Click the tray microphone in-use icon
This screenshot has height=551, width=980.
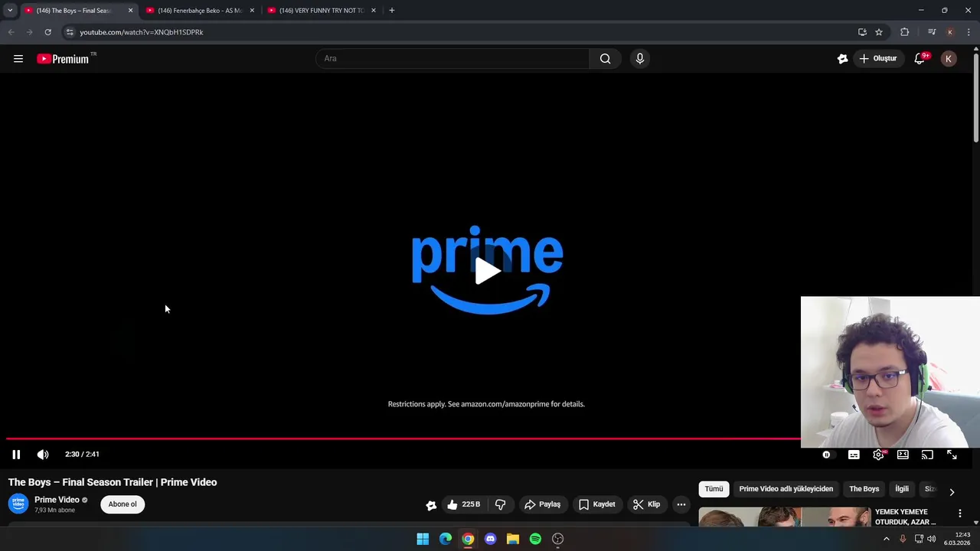903,540
